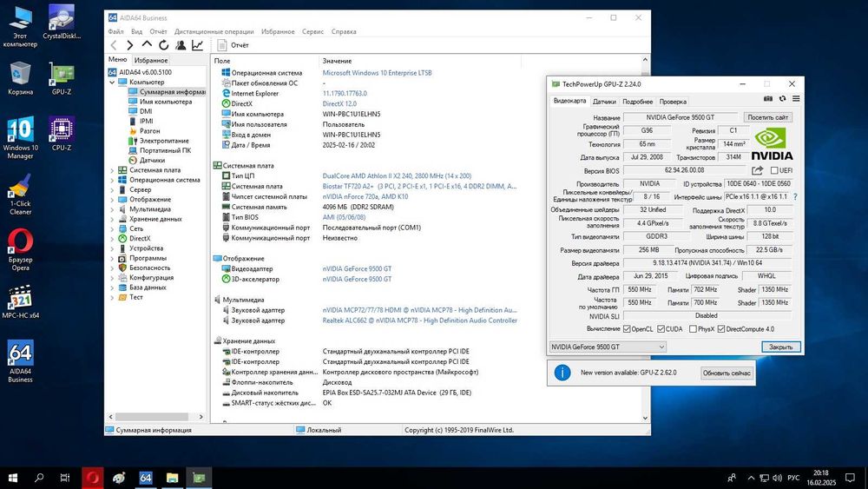The image size is (868, 489).
Task: Open the notification center on the taskbar
Action: (x=850, y=478)
